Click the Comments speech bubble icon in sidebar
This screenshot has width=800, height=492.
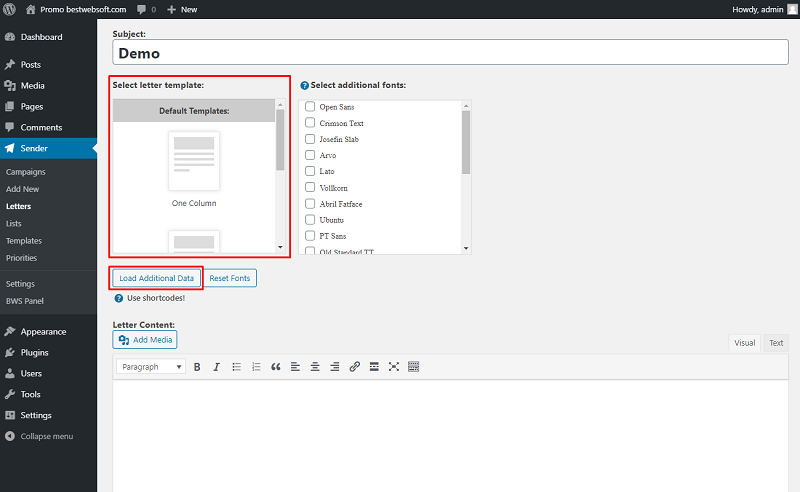(x=10, y=127)
